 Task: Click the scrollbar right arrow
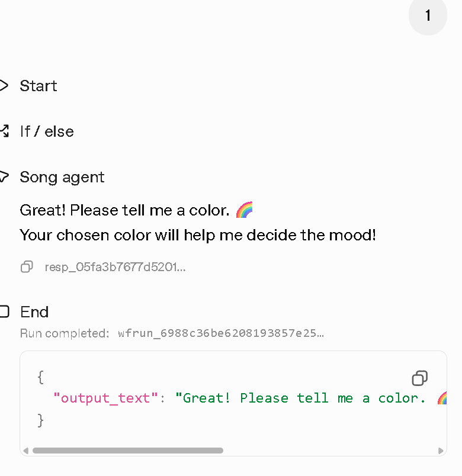pos(441,451)
